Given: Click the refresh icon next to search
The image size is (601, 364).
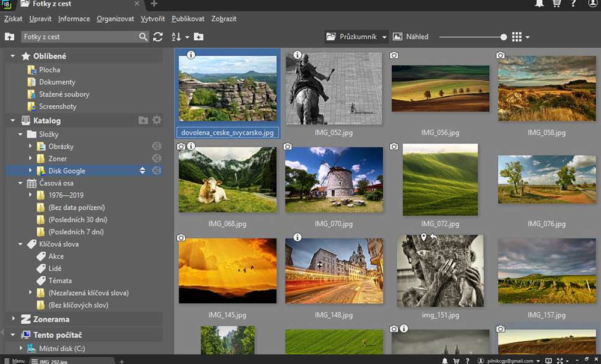Looking at the screenshot, I should click(158, 37).
